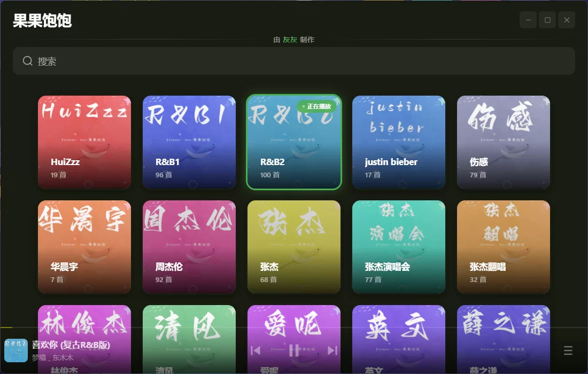588x374 pixels.
Task: Maximize the 果果饱饱 window
Action: [x=547, y=20]
